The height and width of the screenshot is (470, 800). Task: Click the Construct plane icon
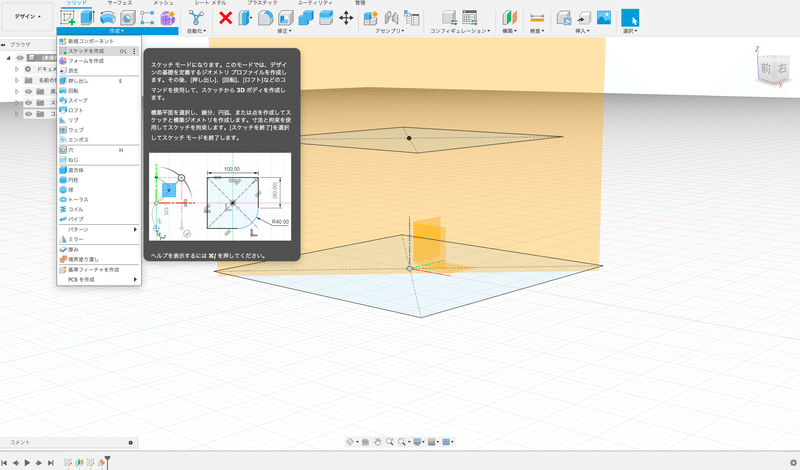click(509, 18)
